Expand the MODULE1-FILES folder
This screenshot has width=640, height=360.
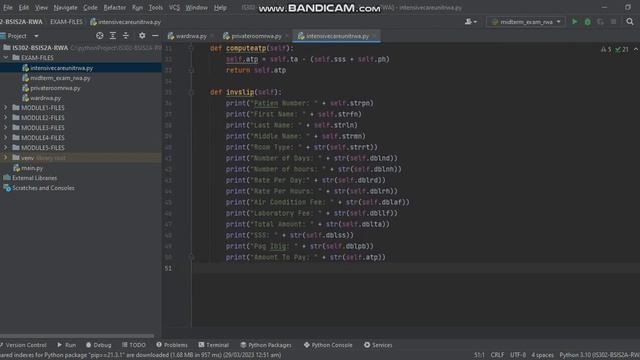coord(5,108)
